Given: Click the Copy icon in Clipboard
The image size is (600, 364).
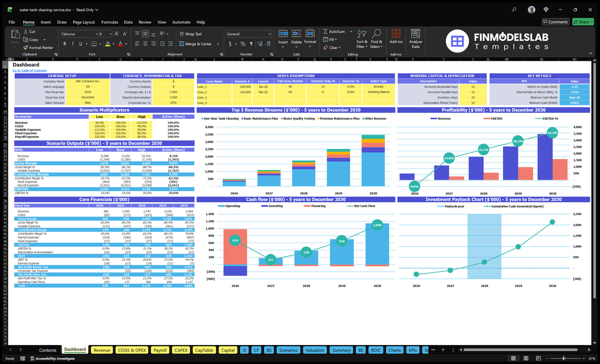Looking at the screenshot, I should tap(25, 39).
